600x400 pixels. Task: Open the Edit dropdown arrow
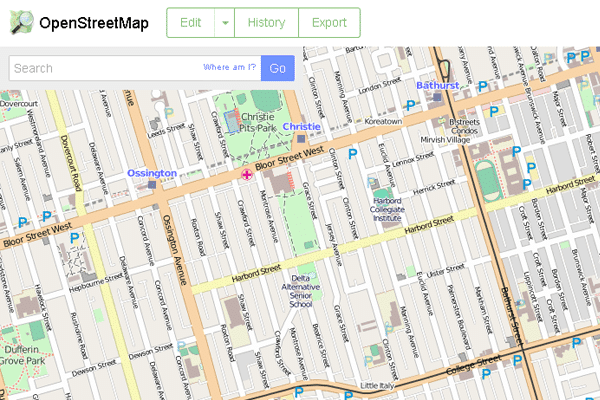pos(225,23)
